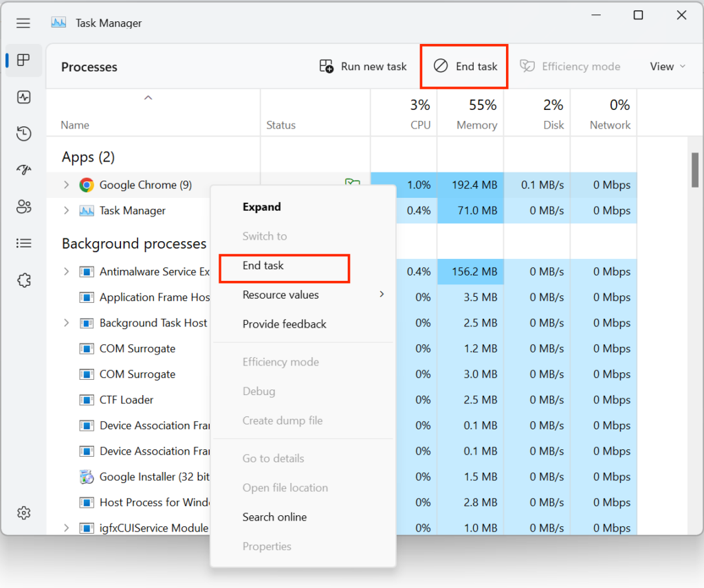Click End task in the toolbar

pyautogui.click(x=465, y=67)
